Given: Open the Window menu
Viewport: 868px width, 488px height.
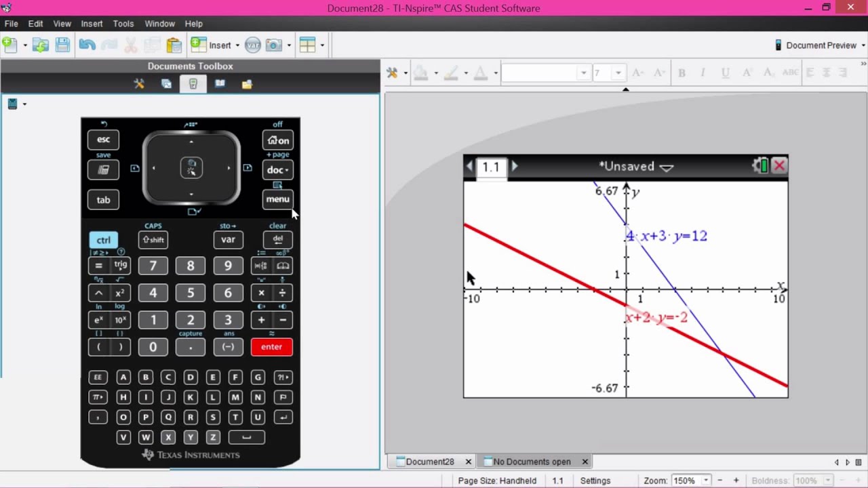Looking at the screenshot, I should coord(160,24).
